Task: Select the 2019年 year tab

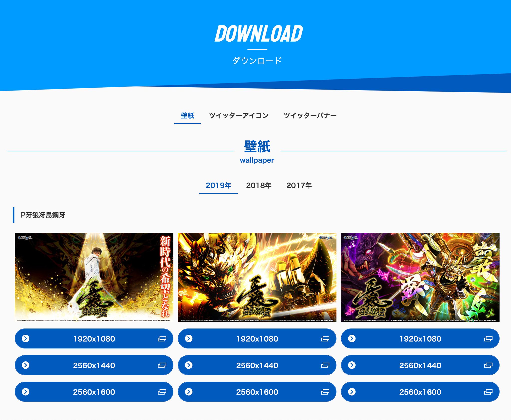Action: 218,186
